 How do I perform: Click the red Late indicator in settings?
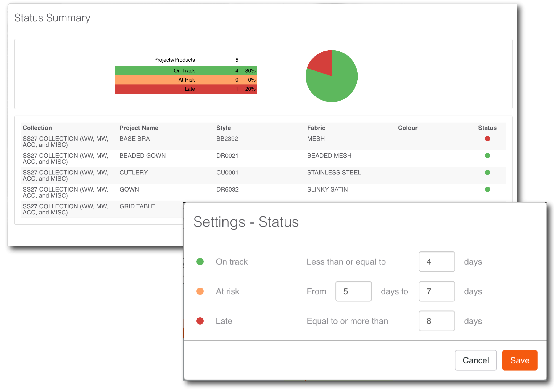(x=200, y=321)
